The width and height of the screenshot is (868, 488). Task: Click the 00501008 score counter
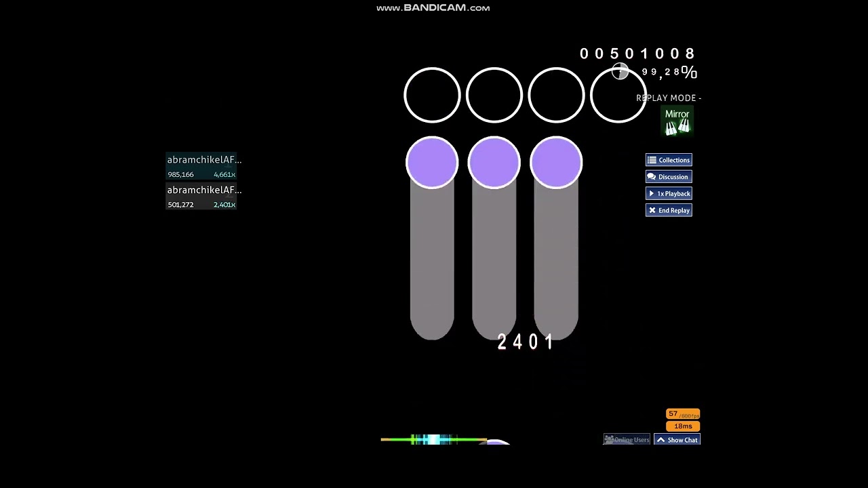(x=637, y=54)
